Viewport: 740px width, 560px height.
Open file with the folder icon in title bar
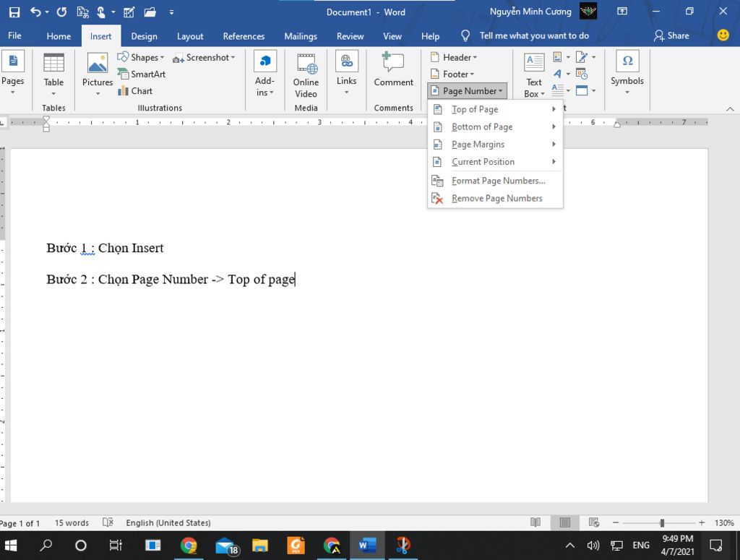click(150, 12)
